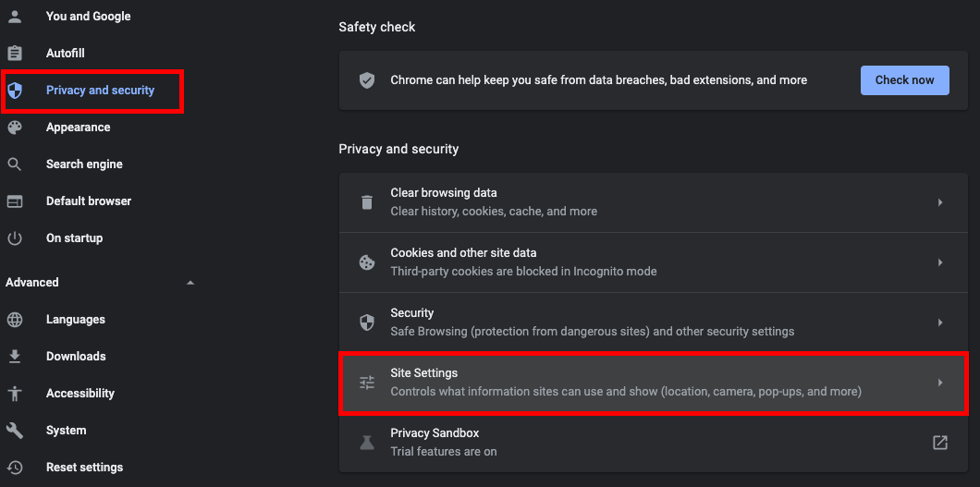The image size is (980, 487).
Task: Expand Cookies and other site data arrow
Action: tap(939, 262)
